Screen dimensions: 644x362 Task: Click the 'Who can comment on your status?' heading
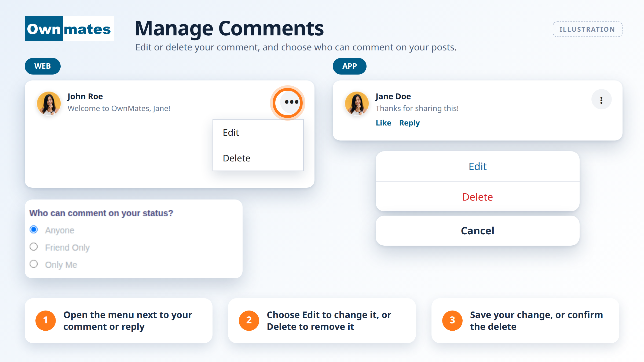point(101,213)
